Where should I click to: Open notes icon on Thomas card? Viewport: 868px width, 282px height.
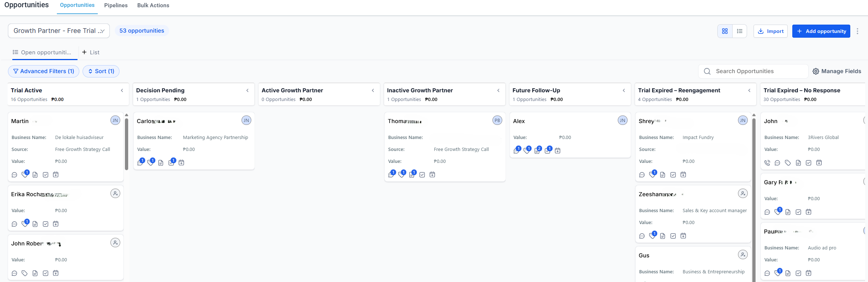(x=412, y=174)
